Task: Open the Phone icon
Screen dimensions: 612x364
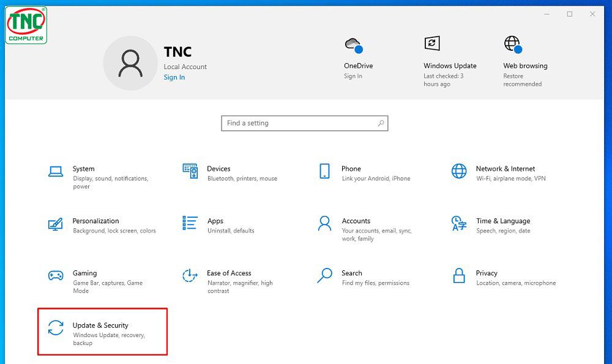Action: (324, 171)
